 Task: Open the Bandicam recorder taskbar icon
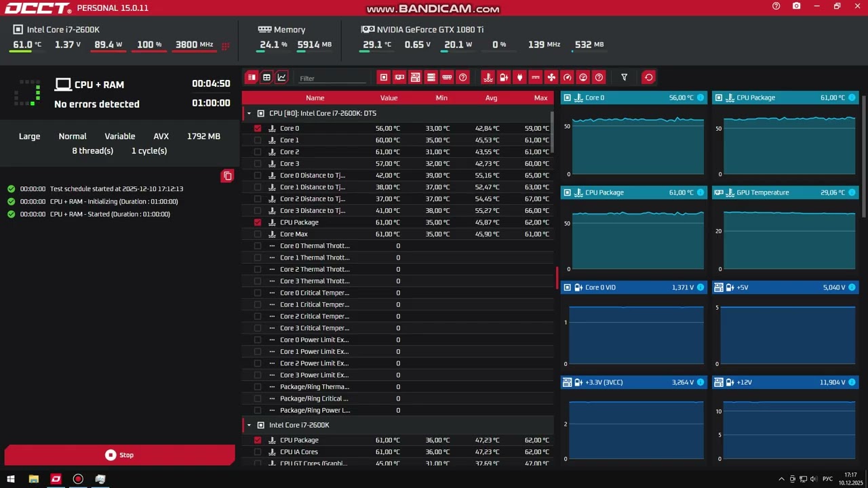pos(78,479)
